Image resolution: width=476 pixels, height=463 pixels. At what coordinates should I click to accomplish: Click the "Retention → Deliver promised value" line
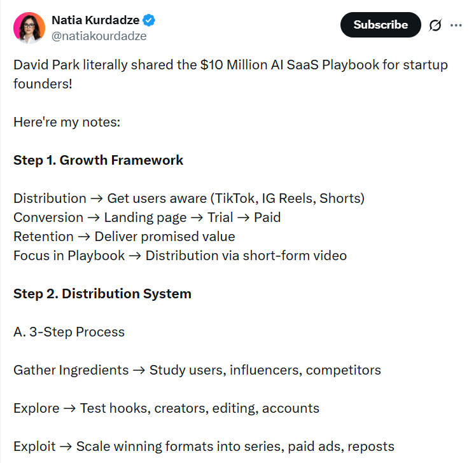pyautogui.click(x=124, y=237)
